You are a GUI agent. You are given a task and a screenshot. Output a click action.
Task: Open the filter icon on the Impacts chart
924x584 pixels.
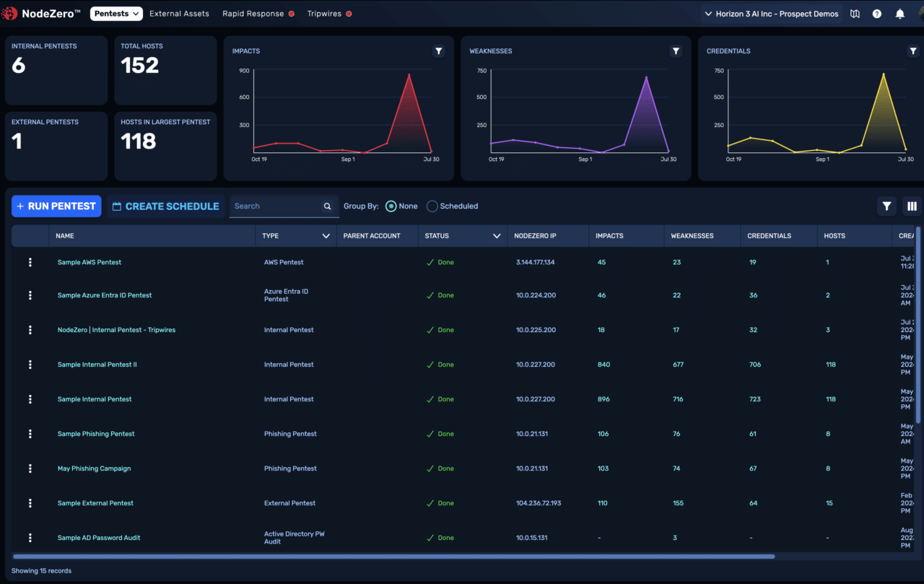(x=438, y=51)
